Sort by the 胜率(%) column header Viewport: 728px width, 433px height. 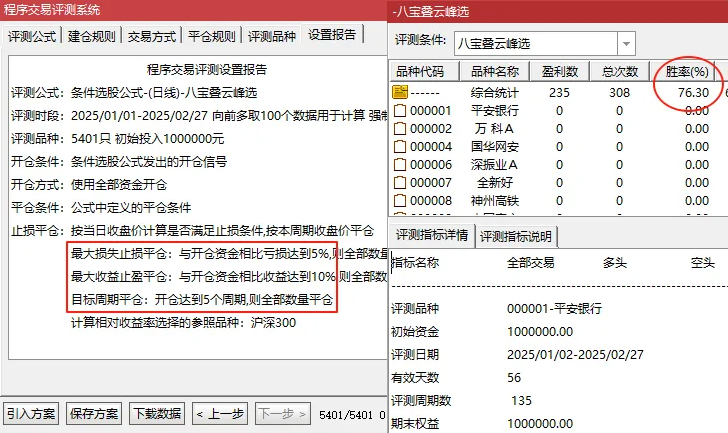pos(687,72)
